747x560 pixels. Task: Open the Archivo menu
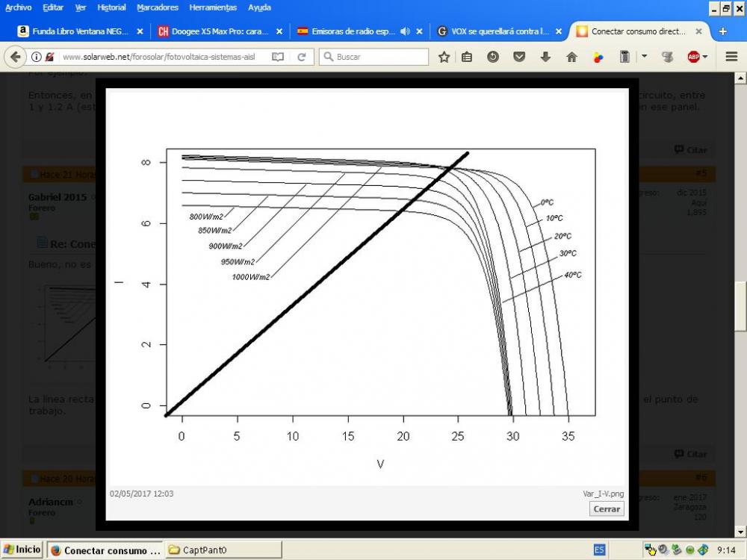(18, 7)
